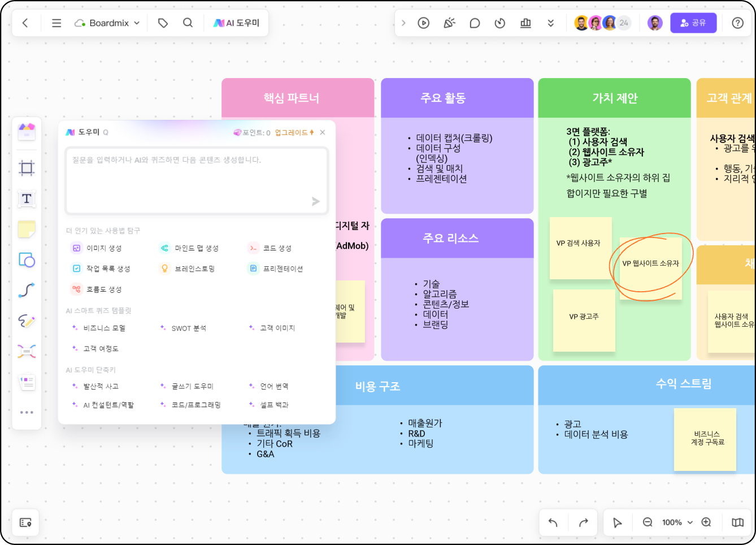Show the 24 additional collaborators badge
Viewport: 756px width, 545px height.
624,23
